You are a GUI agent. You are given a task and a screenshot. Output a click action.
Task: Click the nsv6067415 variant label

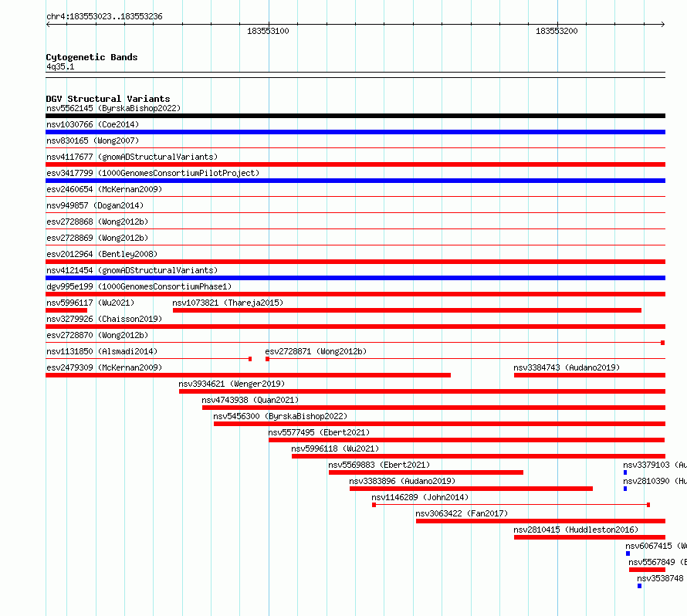[x=656, y=546]
